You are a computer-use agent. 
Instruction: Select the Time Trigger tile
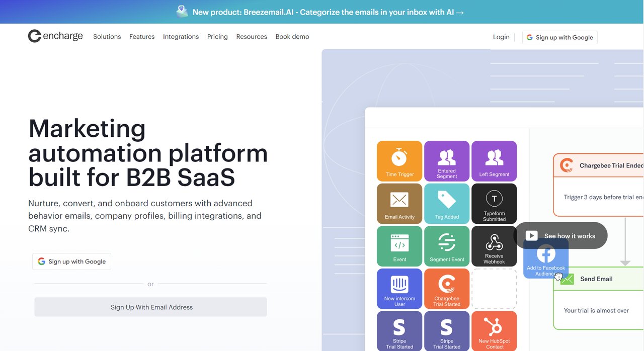tap(399, 161)
